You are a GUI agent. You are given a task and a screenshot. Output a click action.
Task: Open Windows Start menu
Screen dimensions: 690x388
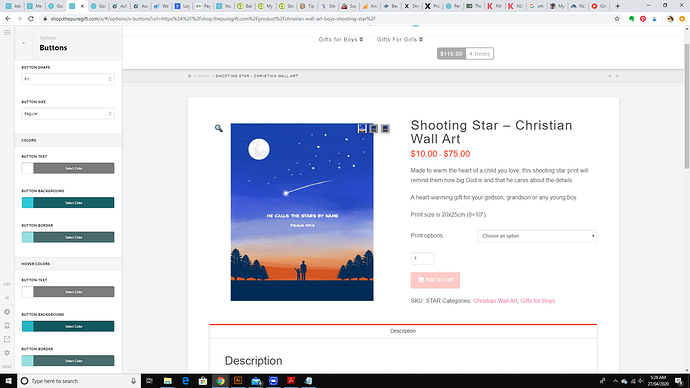[8, 381]
